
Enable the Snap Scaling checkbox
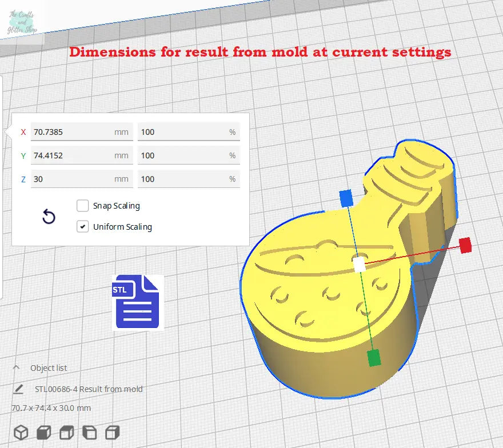point(83,206)
